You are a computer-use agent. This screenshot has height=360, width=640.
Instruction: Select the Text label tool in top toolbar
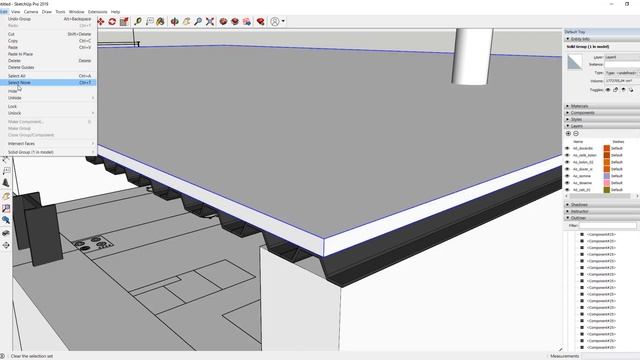point(149,22)
